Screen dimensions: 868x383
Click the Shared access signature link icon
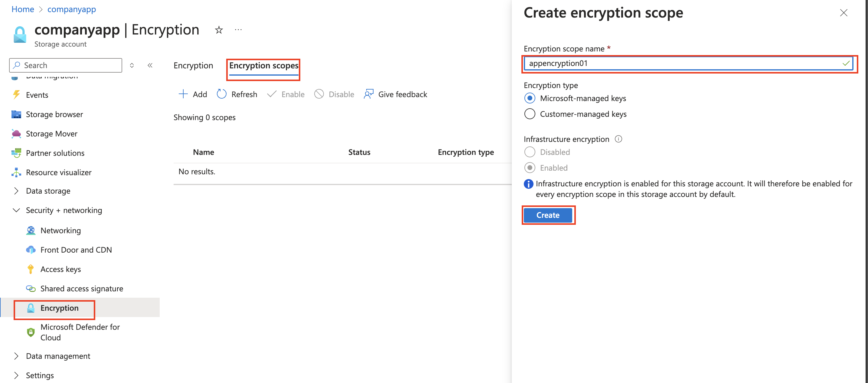pyautogui.click(x=31, y=289)
